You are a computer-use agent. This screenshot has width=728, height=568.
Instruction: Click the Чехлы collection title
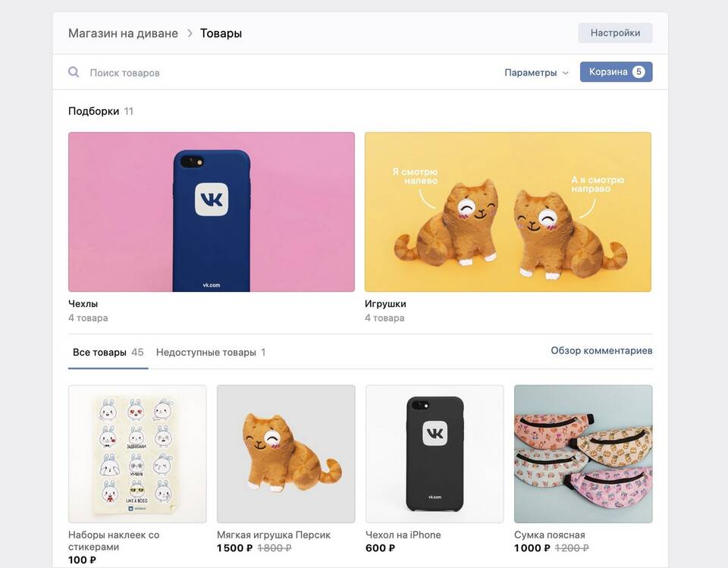tap(83, 304)
